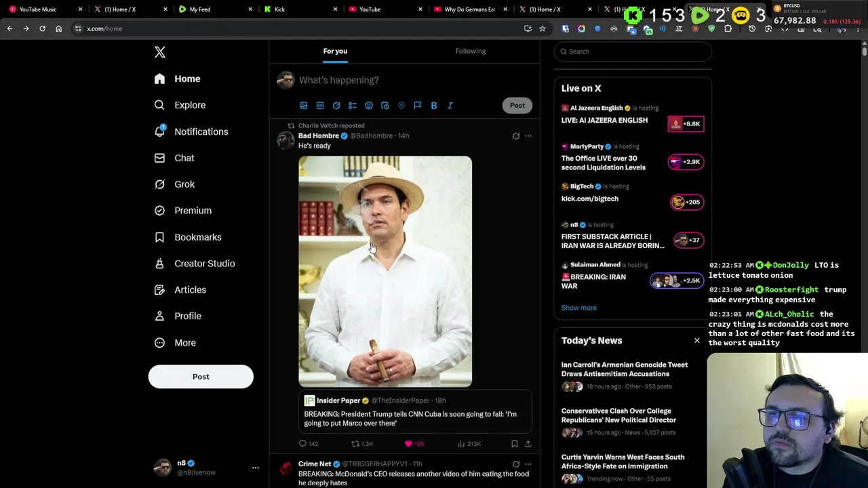The height and width of the screenshot is (488, 868).
Task: Open Profile from the sidebar
Action: 178,316
